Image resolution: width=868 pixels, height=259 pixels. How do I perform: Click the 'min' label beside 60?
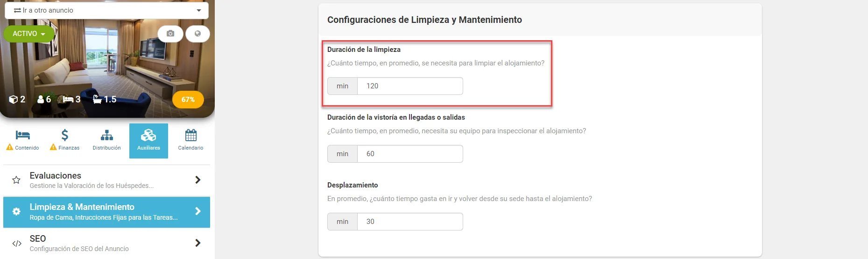point(342,154)
